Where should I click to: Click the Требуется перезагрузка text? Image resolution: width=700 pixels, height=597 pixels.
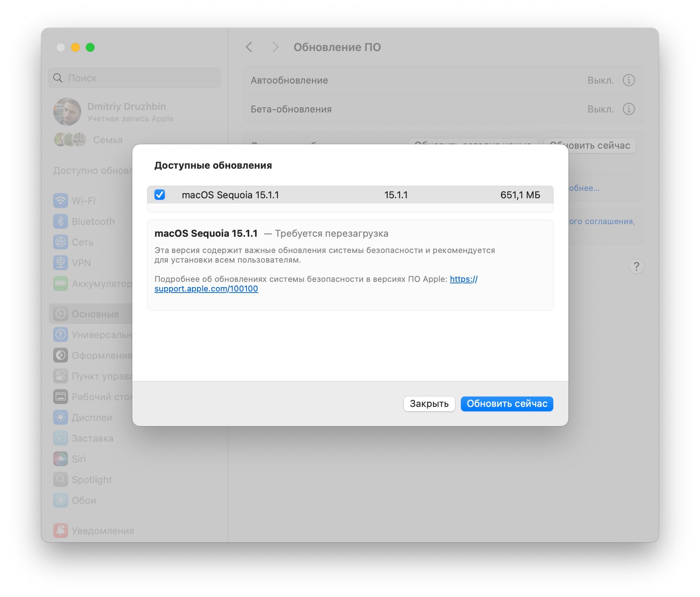pos(332,233)
